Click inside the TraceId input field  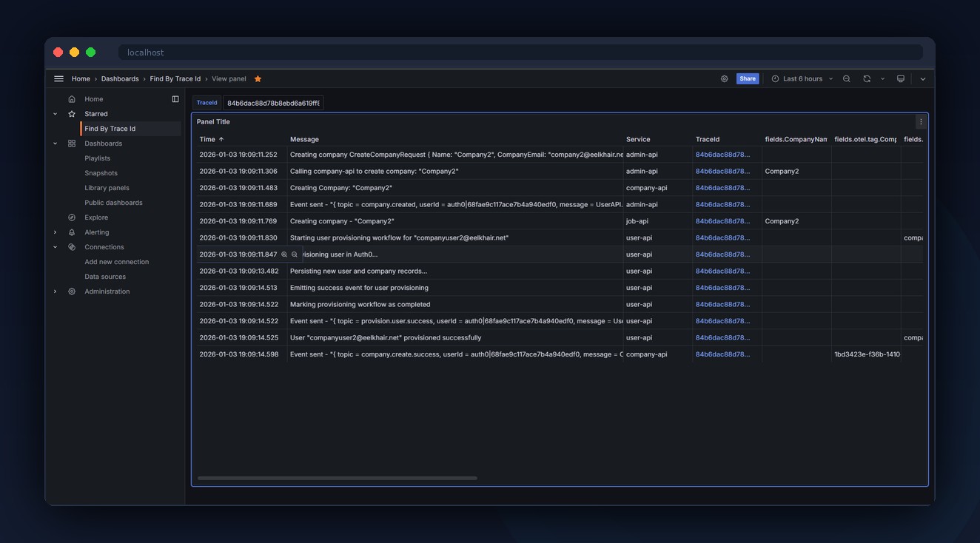pos(274,102)
